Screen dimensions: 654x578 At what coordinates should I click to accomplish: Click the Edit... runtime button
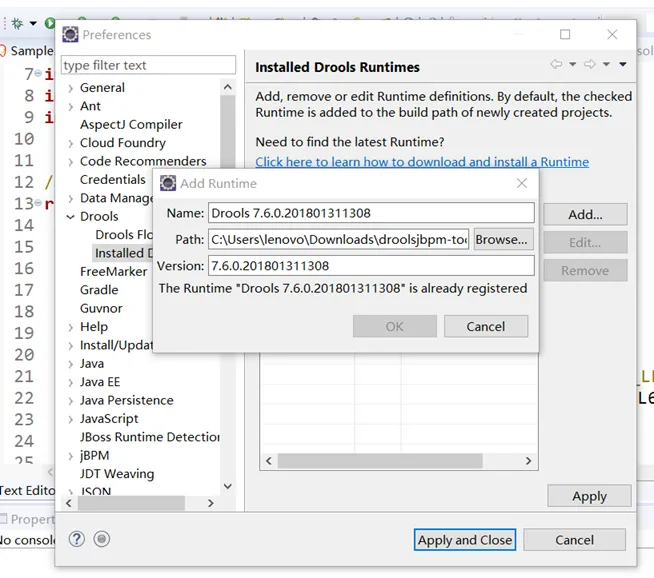pyautogui.click(x=585, y=242)
